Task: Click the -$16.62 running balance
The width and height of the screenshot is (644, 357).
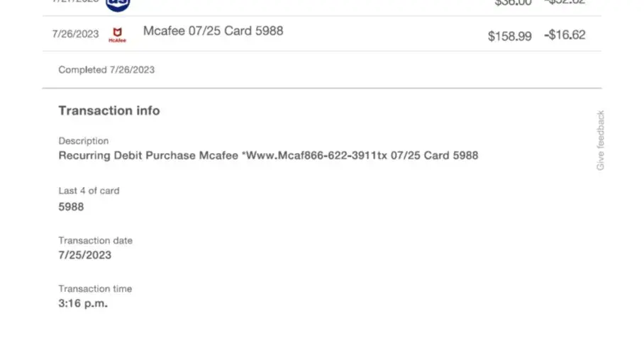Action: [565, 35]
